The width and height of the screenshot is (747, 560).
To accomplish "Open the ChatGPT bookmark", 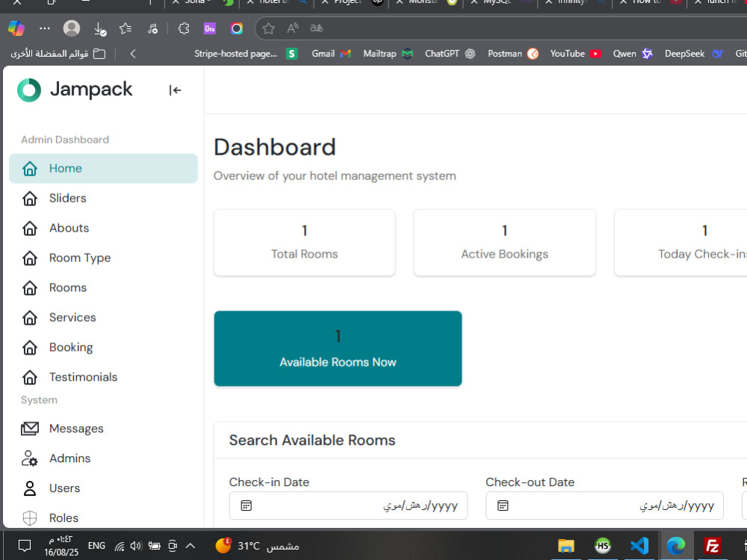I will pos(450,54).
